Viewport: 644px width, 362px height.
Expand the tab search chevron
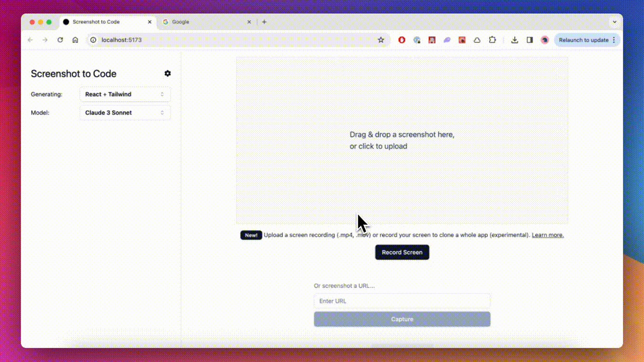coord(615,22)
